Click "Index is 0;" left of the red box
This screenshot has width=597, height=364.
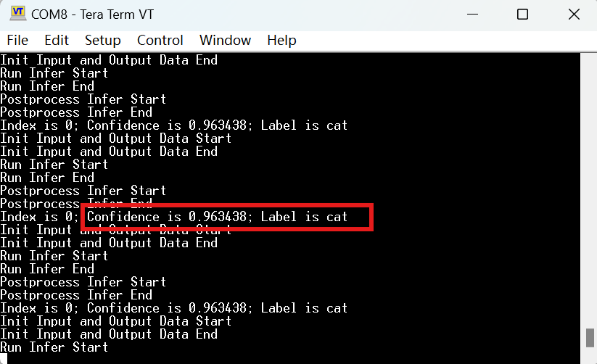coord(39,217)
